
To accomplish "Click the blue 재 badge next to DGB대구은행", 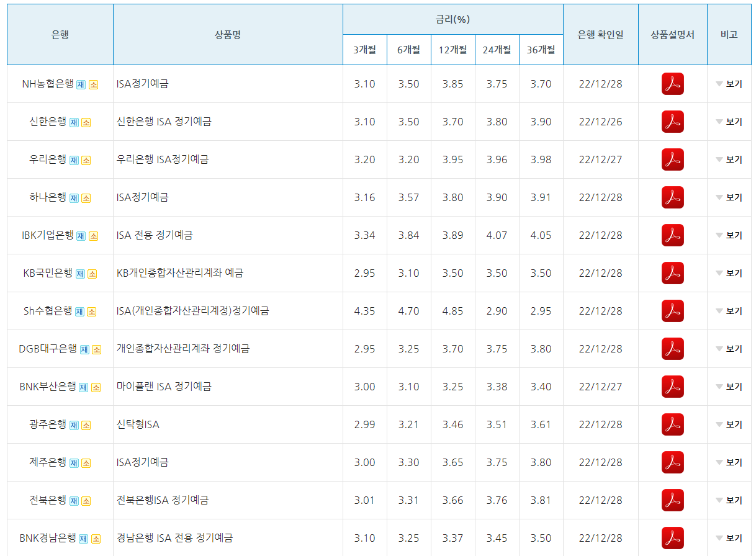I will click(x=84, y=350).
